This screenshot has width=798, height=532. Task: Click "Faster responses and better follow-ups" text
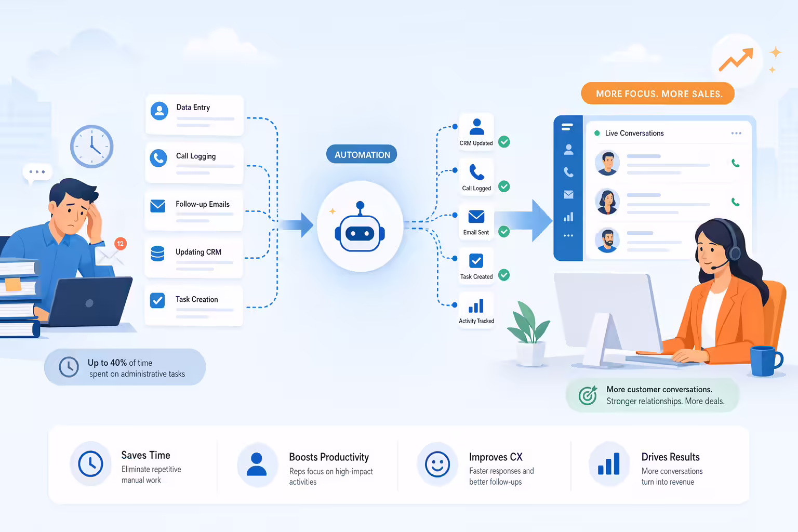501,476
